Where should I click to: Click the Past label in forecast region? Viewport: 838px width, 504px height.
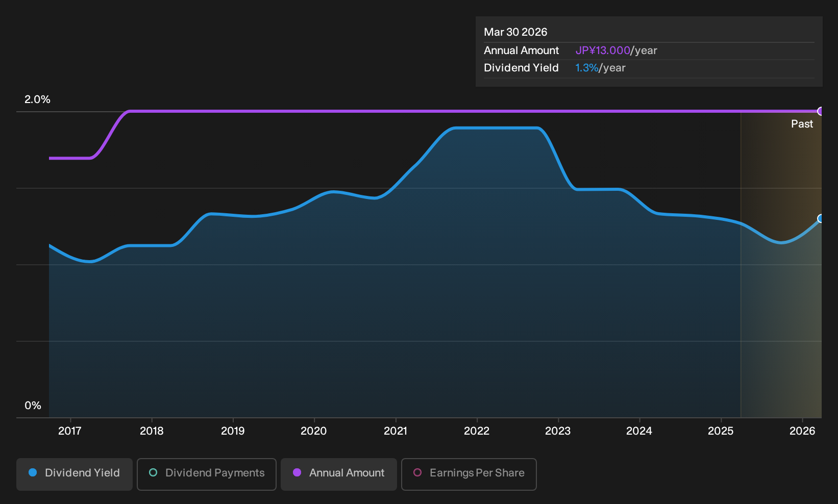pos(802,124)
